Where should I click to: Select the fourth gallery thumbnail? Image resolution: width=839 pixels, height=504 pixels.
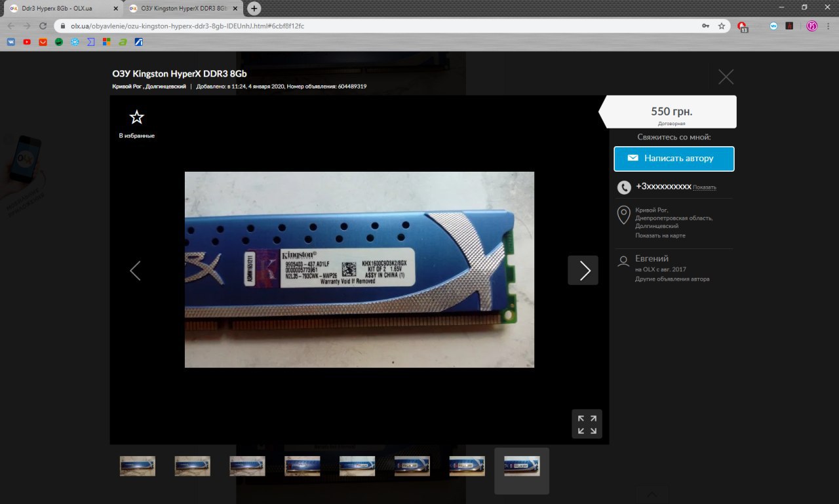tap(302, 466)
